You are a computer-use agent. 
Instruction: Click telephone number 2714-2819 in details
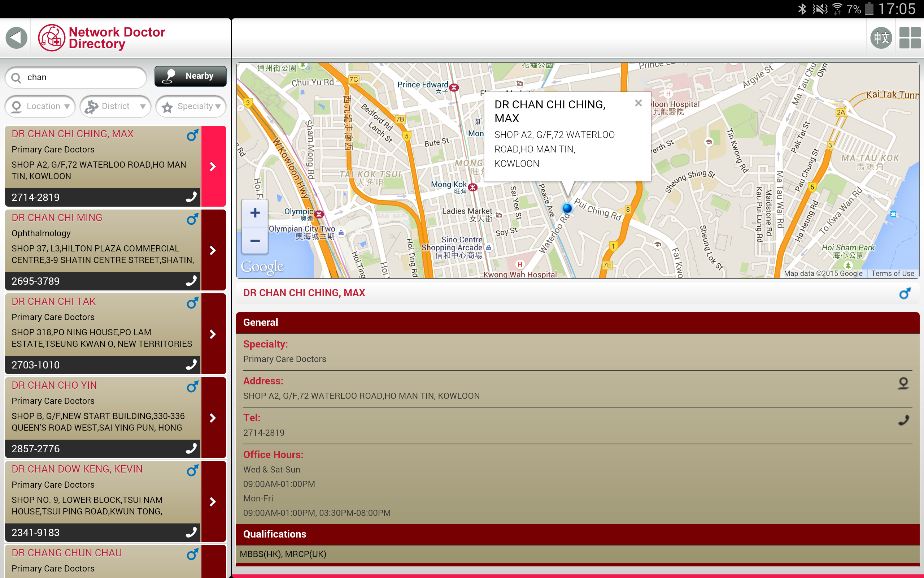(x=264, y=432)
